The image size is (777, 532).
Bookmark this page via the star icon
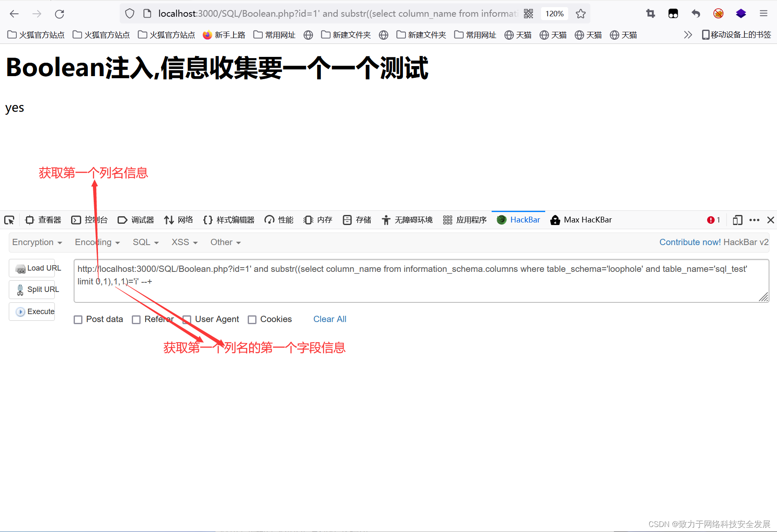pyautogui.click(x=581, y=13)
